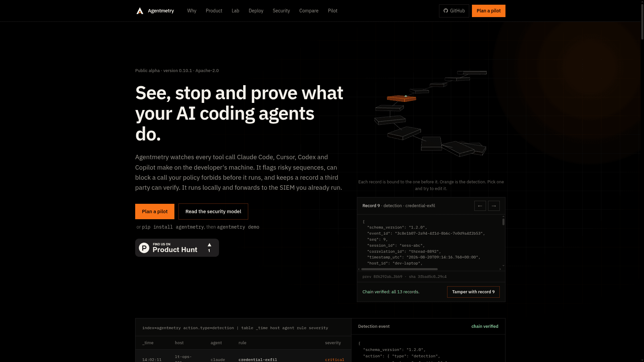
Task: Click the 'pip install agentmetry' command text
Action: coord(173,227)
